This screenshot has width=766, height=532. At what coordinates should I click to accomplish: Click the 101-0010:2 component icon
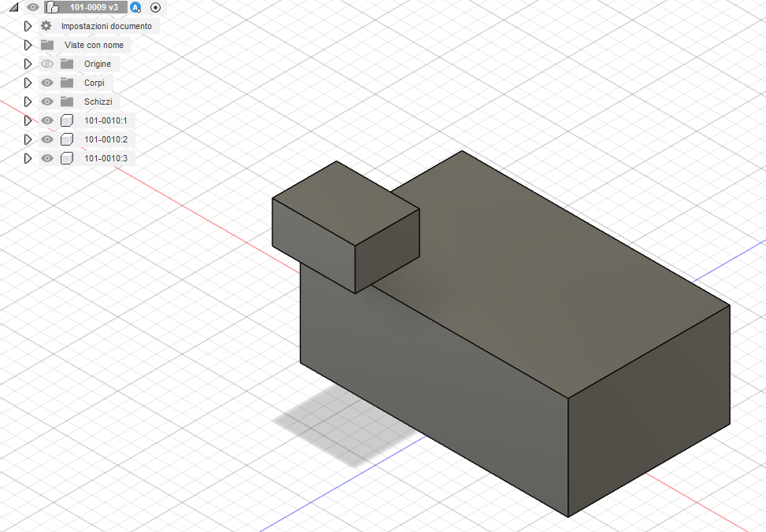tap(67, 139)
